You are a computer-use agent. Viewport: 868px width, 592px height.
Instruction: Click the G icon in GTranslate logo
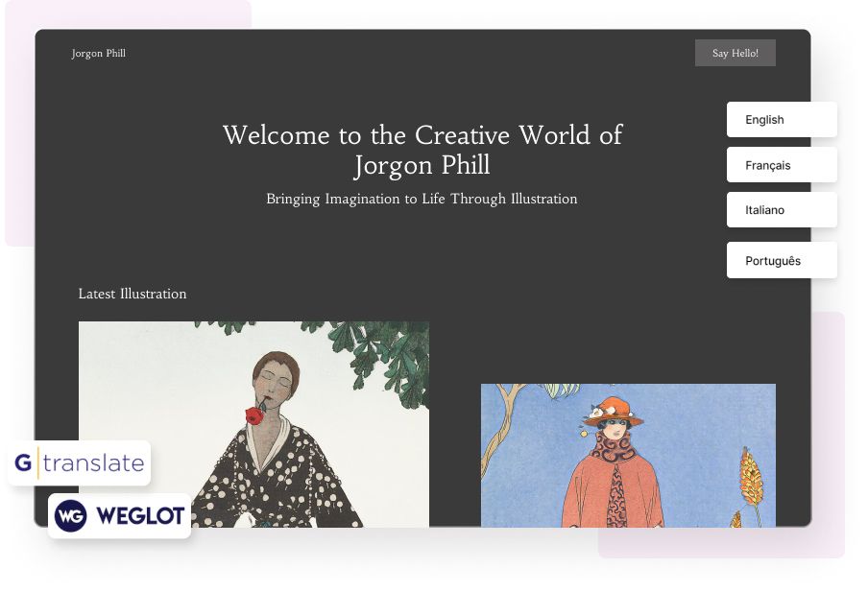(x=24, y=463)
